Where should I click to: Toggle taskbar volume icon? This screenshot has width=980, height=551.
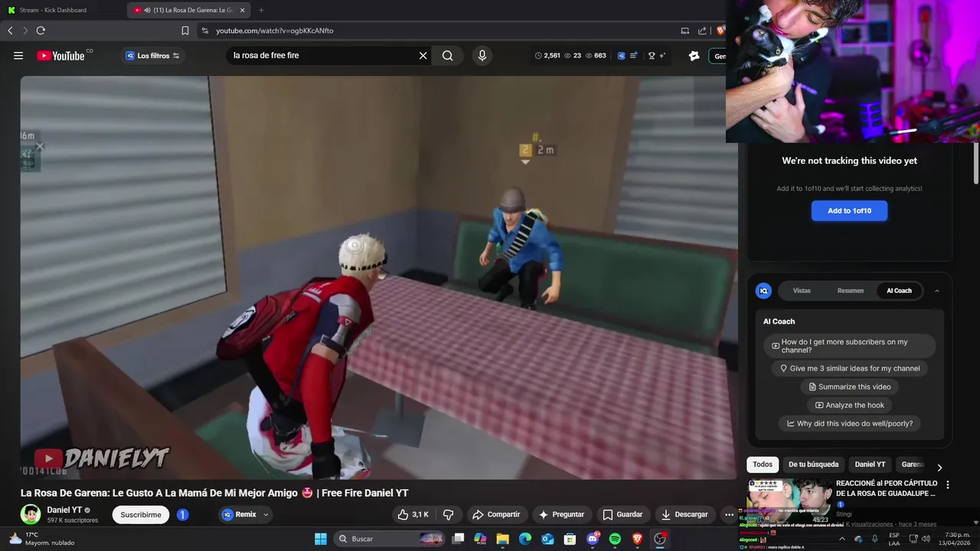(x=926, y=539)
